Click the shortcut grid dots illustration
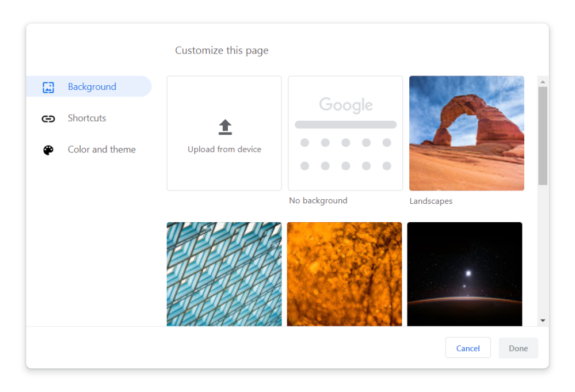575x392 pixels. coord(345,154)
